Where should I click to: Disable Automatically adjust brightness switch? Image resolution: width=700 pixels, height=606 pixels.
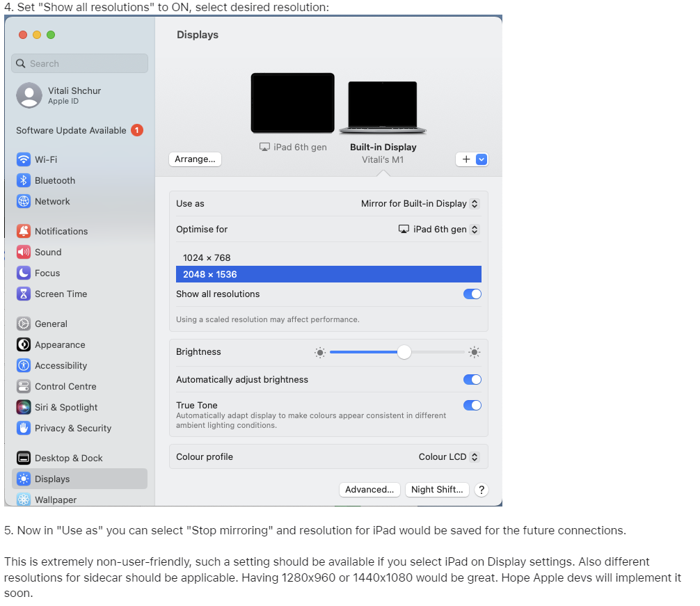[472, 380]
